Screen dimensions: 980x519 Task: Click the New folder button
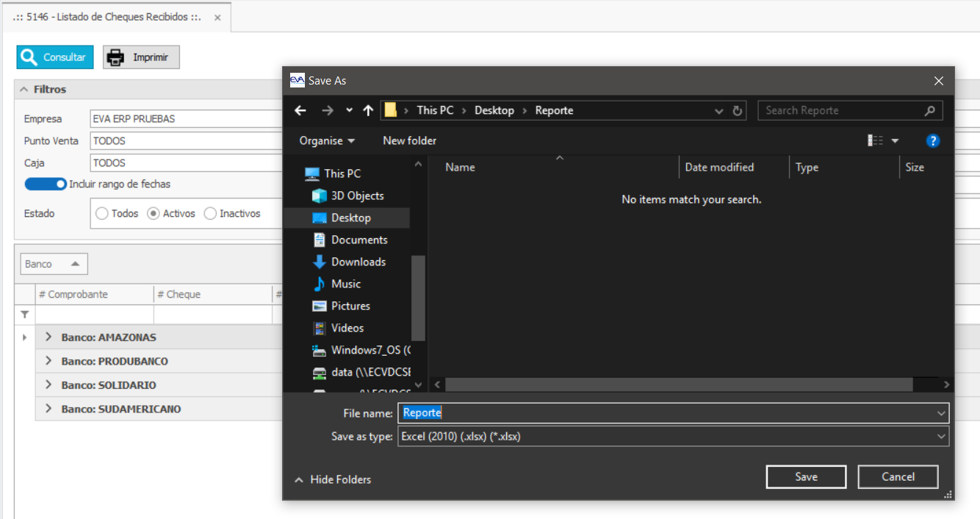point(409,140)
